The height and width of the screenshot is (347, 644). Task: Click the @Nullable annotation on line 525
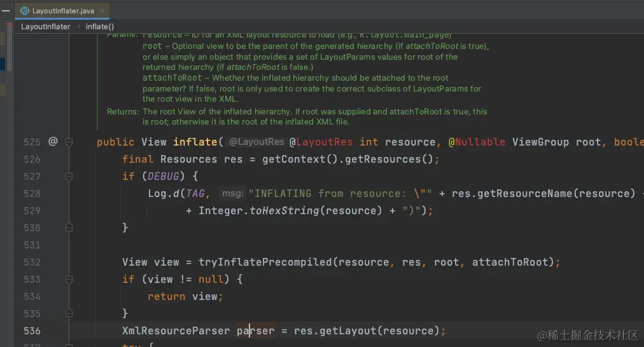click(x=477, y=142)
